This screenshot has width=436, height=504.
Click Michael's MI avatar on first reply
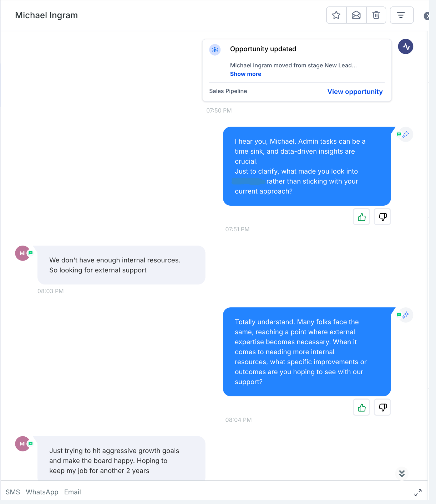tap(22, 253)
